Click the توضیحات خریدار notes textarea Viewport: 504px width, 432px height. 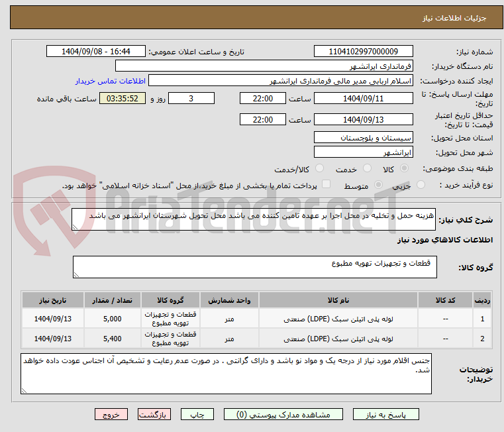(226, 374)
